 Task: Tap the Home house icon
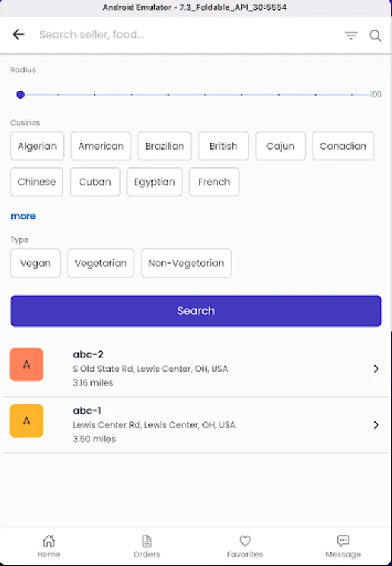pyautogui.click(x=48, y=541)
